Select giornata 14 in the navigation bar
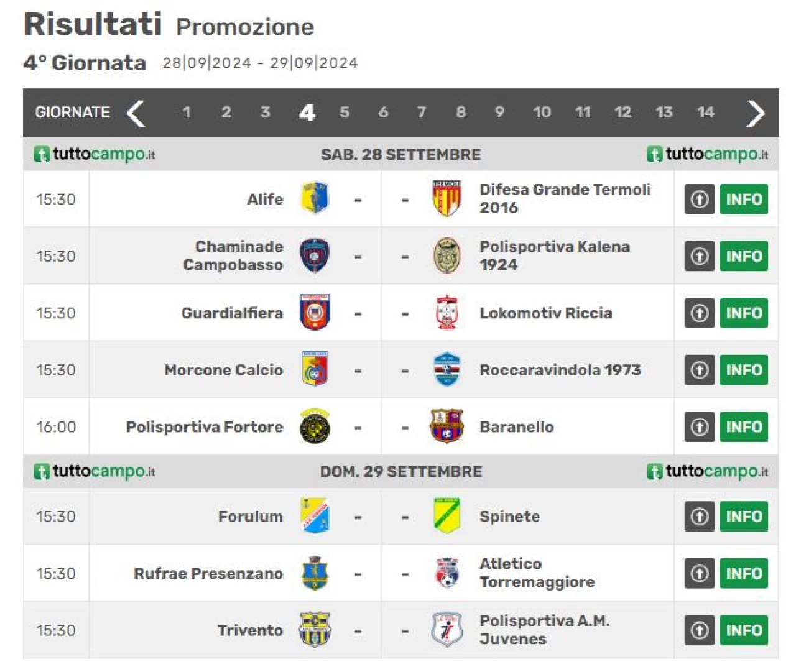 [x=705, y=113]
